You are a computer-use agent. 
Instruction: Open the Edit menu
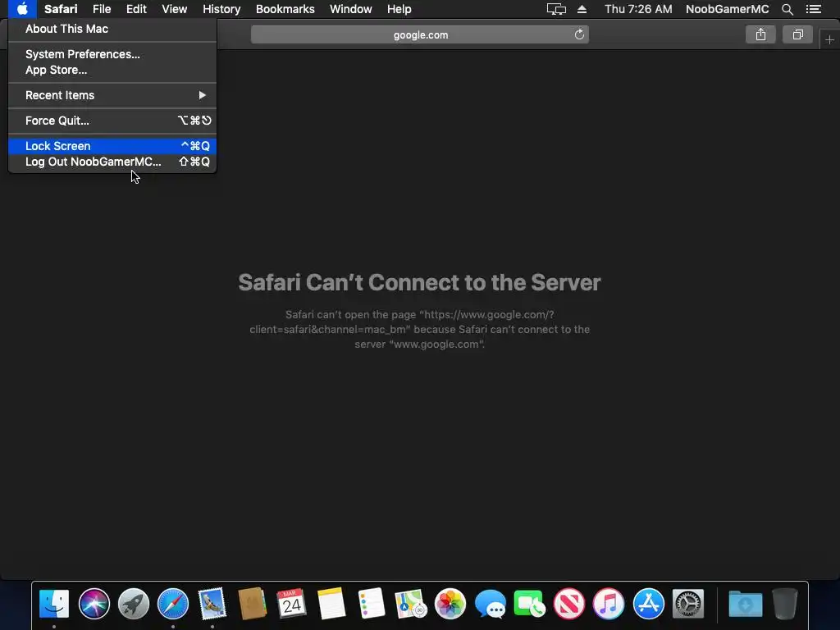click(136, 9)
